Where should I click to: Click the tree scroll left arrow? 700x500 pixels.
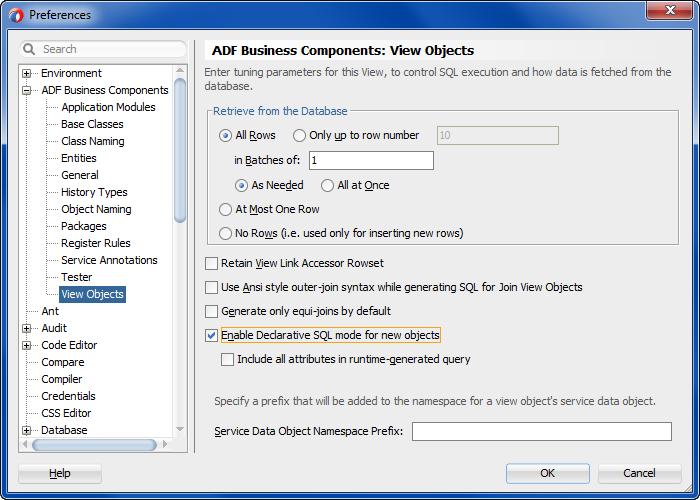click(x=25, y=445)
